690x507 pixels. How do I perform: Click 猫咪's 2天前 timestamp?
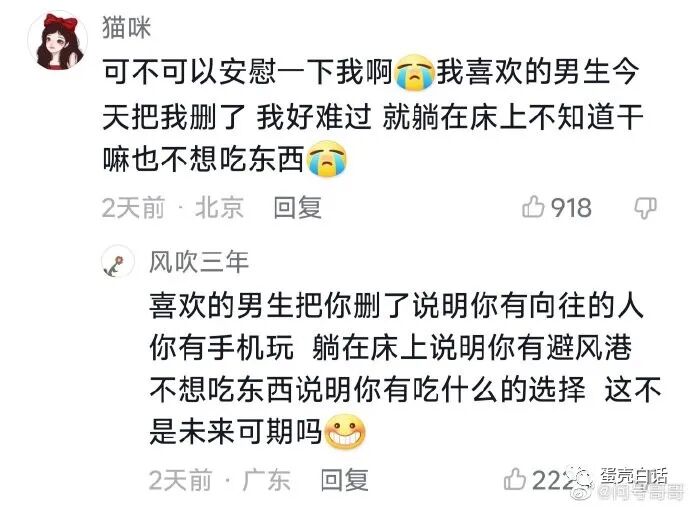coord(133,207)
